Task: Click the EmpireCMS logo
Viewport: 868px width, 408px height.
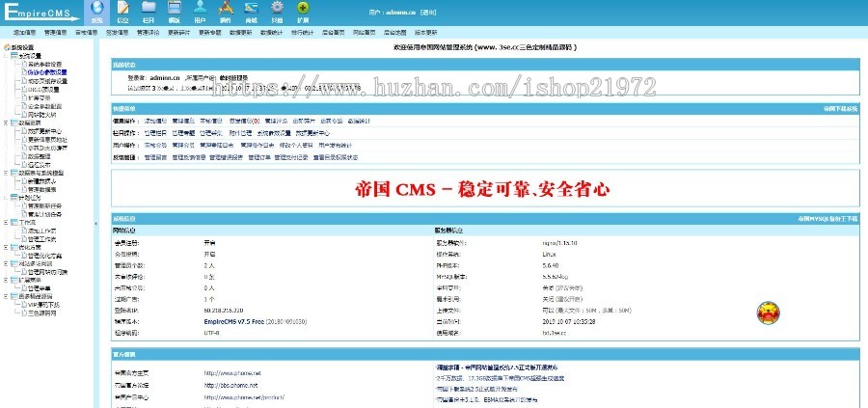Action: click(x=41, y=12)
